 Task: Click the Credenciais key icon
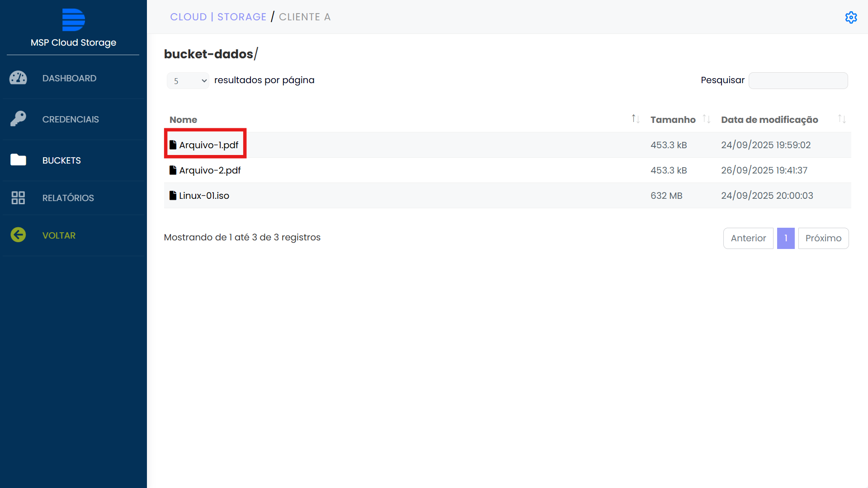pyautogui.click(x=18, y=119)
